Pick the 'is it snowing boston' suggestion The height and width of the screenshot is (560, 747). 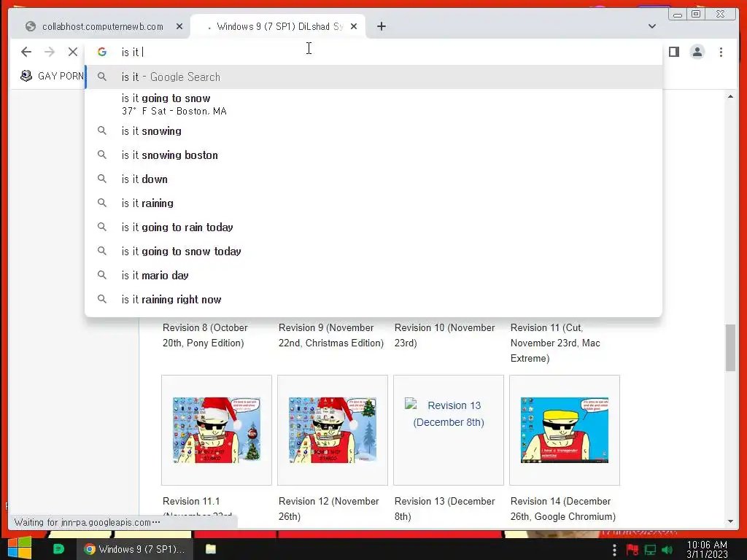373,155
